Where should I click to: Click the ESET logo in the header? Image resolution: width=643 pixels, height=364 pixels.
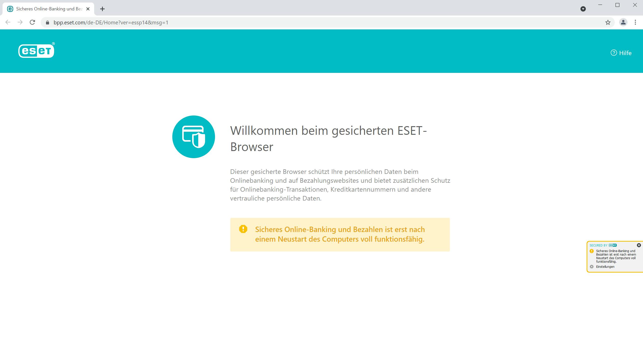coord(36,51)
